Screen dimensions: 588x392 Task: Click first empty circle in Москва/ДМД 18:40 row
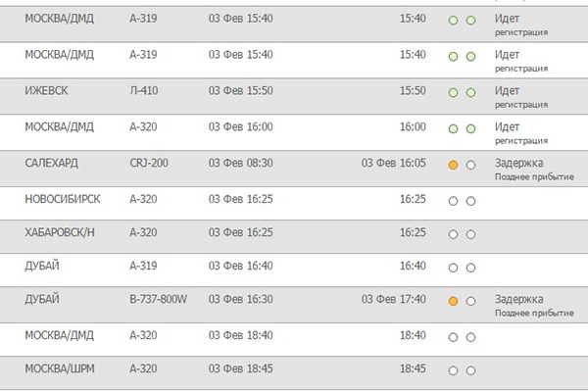click(x=453, y=337)
